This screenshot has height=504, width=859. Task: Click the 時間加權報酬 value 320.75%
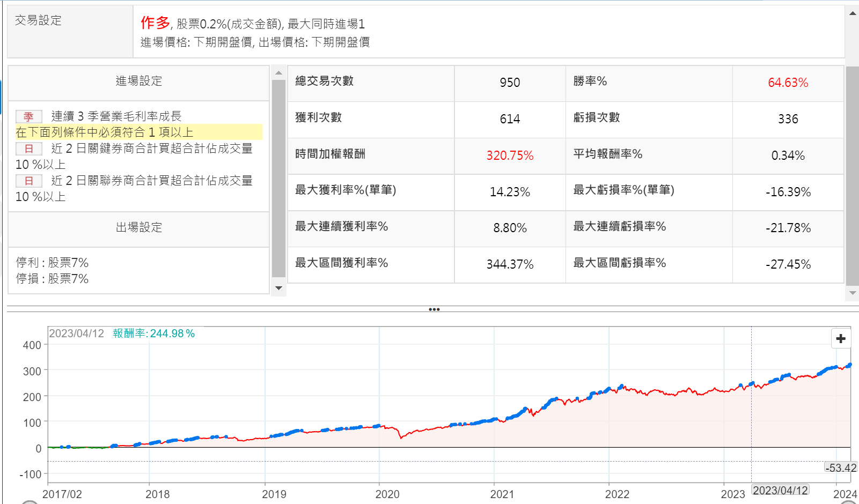click(509, 155)
